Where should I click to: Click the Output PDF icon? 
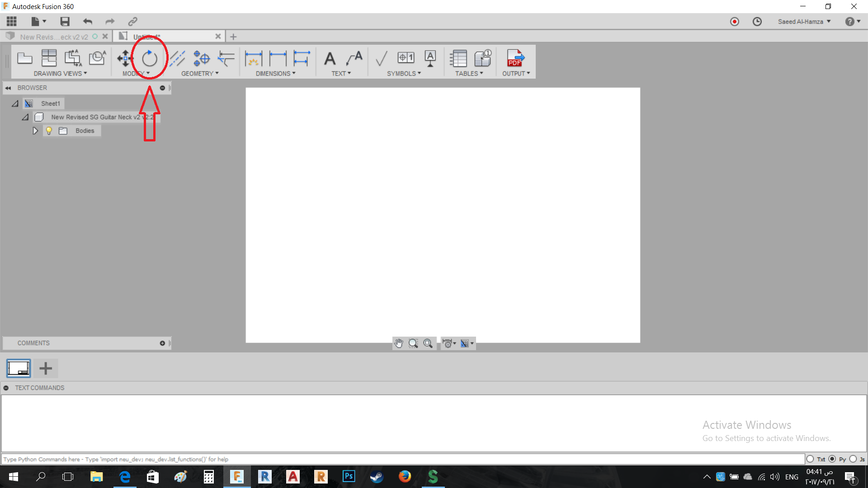click(x=515, y=58)
